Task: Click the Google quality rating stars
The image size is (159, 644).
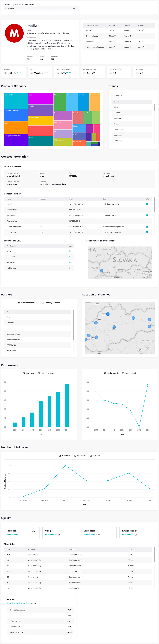Action: pos(51,535)
